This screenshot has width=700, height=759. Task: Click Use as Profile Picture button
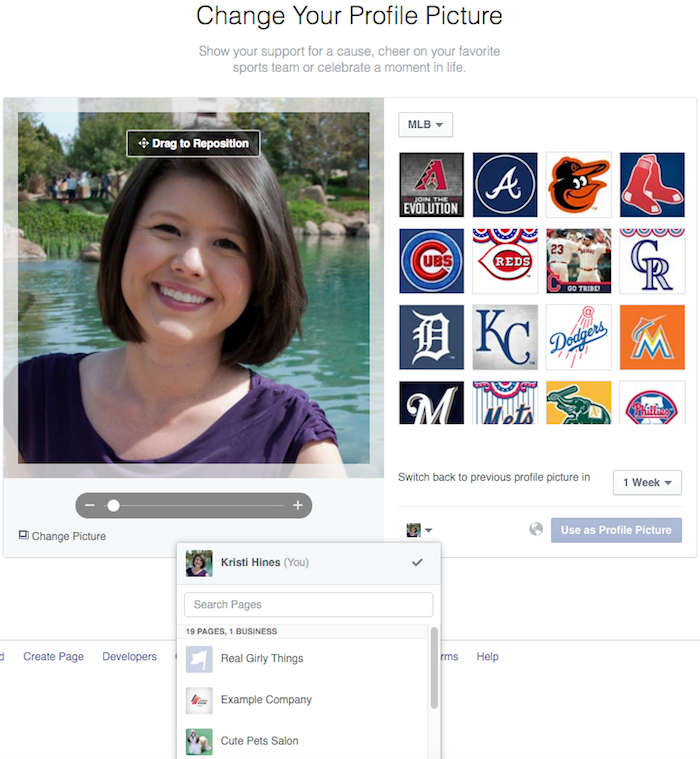[x=616, y=530]
